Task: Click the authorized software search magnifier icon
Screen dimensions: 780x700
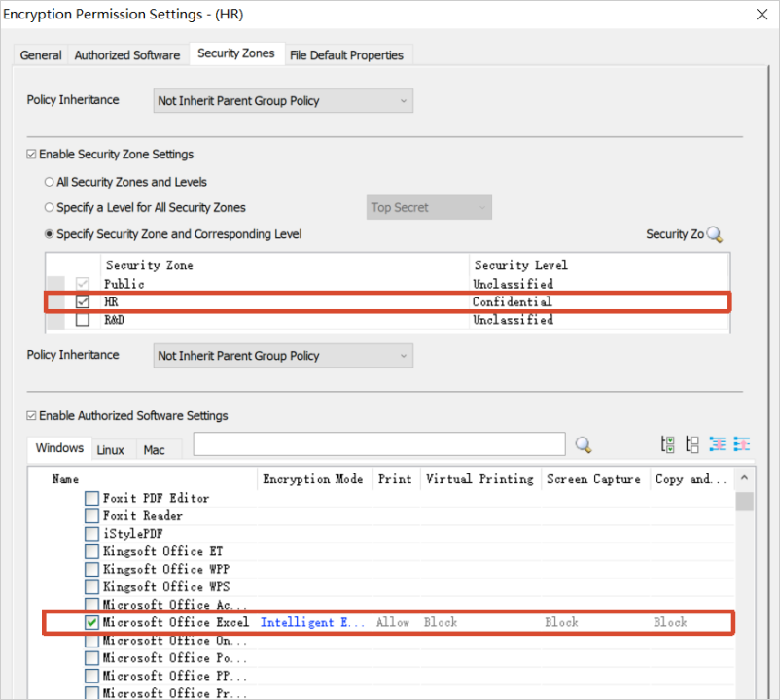Action: 583,444
